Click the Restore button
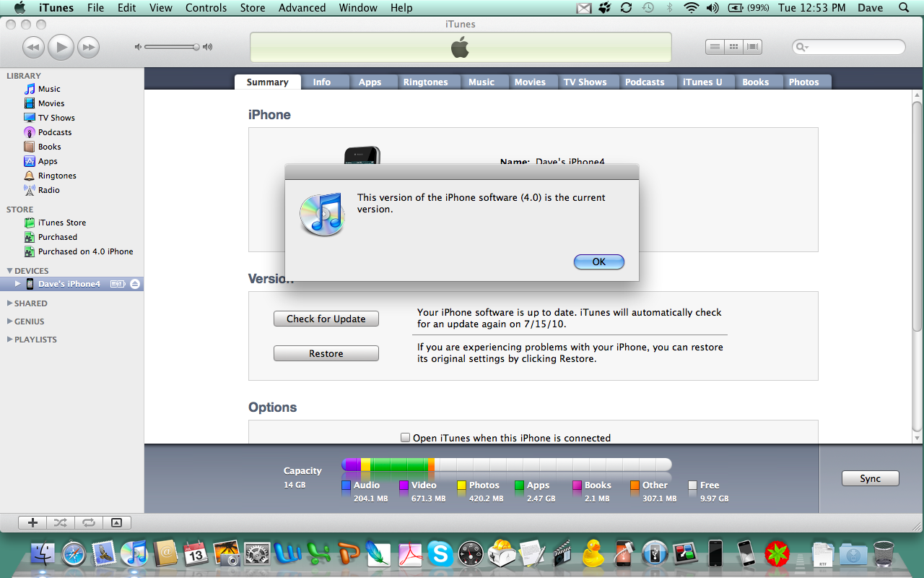 [x=326, y=353]
